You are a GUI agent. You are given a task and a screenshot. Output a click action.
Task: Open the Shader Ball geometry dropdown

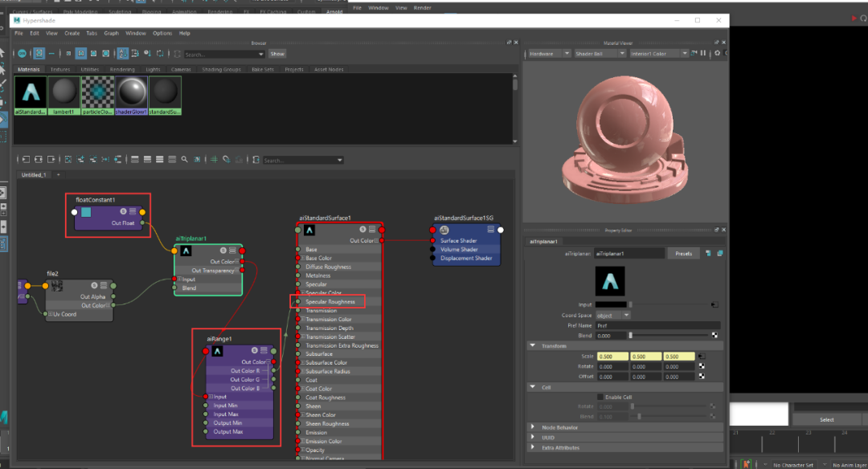click(600, 54)
